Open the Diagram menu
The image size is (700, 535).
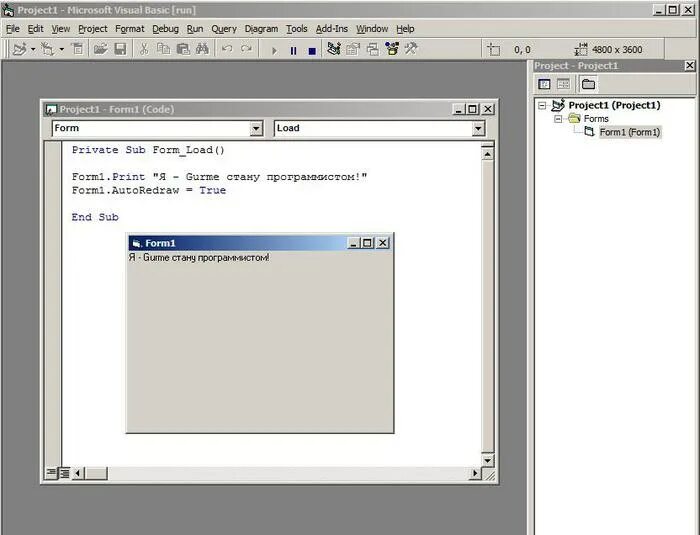coord(261,29)
